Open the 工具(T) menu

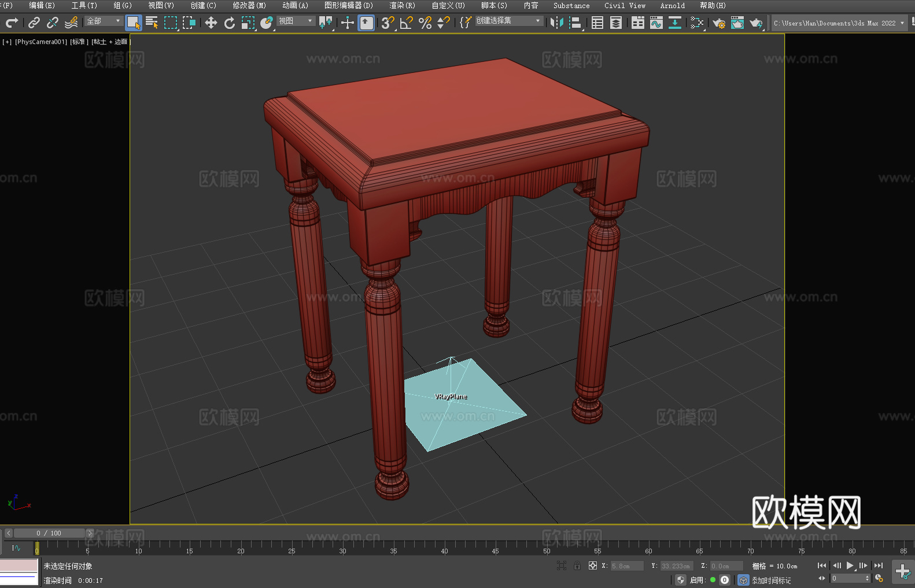click(x=84, y=5)
